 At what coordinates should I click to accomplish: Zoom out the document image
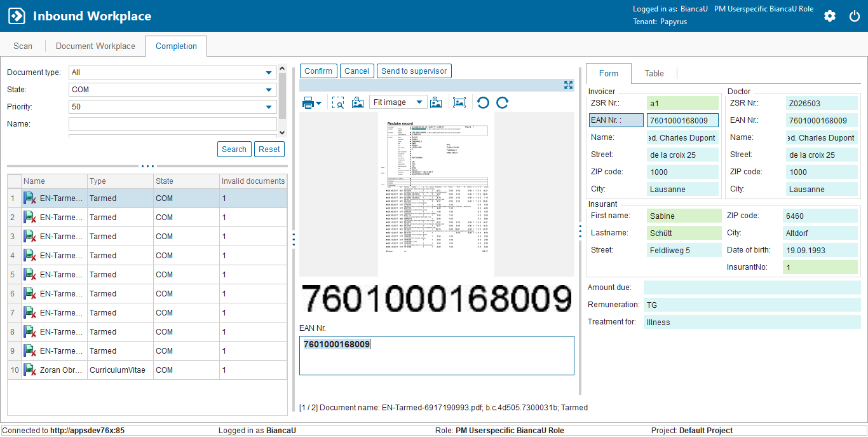[x=358, y=102]
